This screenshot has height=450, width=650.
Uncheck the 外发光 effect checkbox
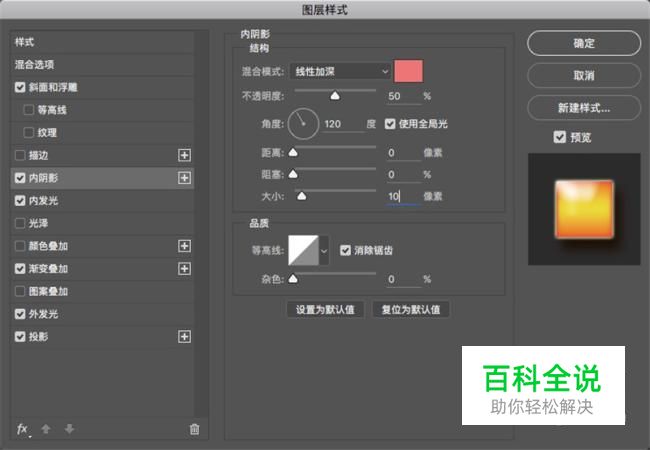tap(20, 314)
